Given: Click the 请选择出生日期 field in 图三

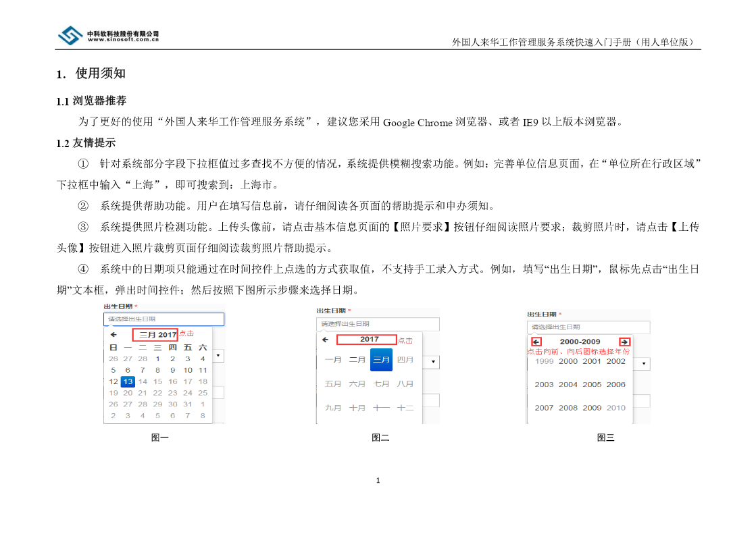Looking at the screenshot, I should pyautogui.click(x=588, y=327).
